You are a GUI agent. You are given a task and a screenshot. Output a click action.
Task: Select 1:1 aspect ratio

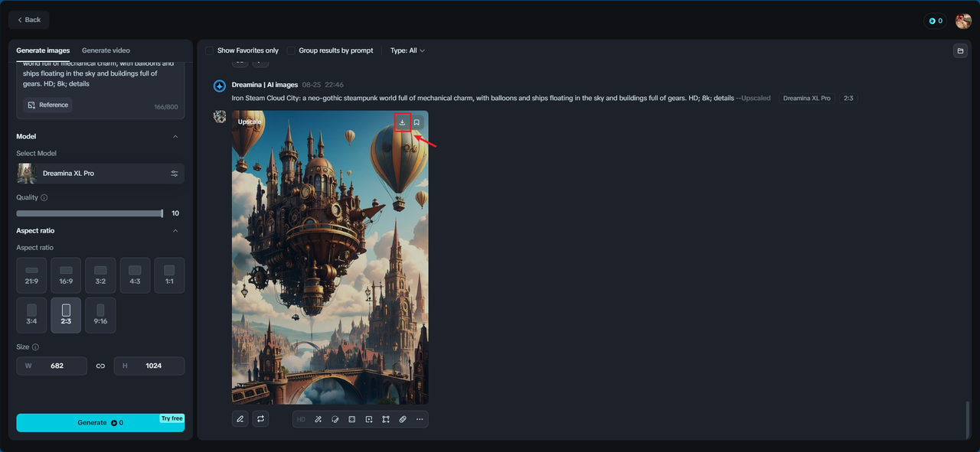point(169,275)
